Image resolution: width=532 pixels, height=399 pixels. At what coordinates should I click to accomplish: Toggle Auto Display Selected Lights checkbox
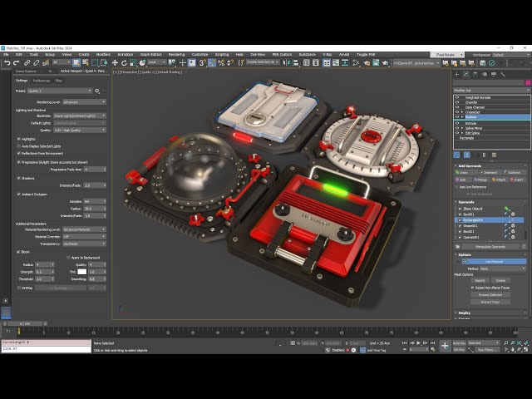[18, 146]
